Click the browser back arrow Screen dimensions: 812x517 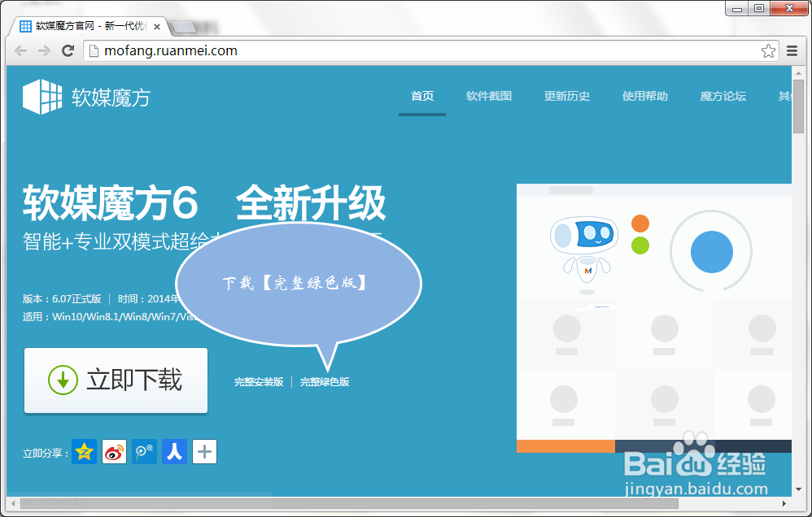pos(20,50)
